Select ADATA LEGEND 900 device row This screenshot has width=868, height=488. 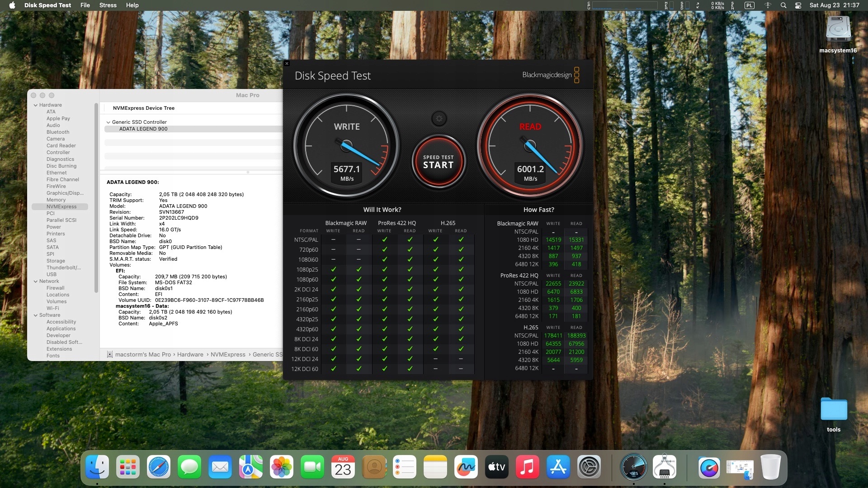[x=143, y=129]
